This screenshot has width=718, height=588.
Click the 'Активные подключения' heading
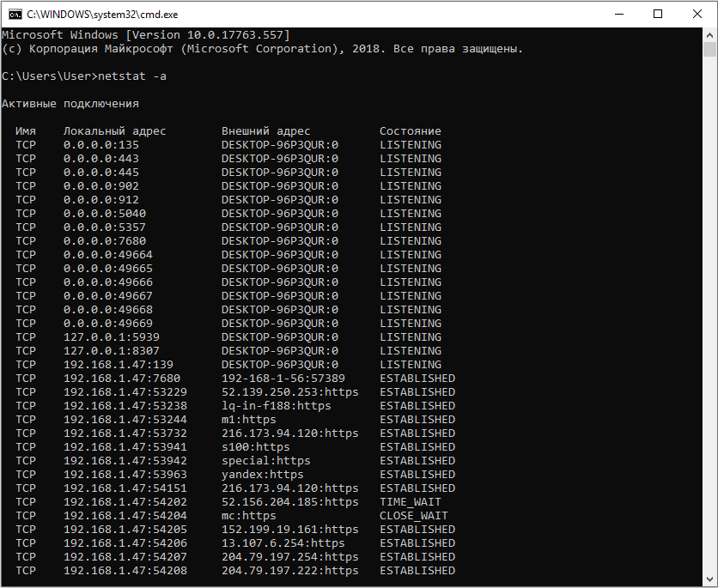point(70,104)
